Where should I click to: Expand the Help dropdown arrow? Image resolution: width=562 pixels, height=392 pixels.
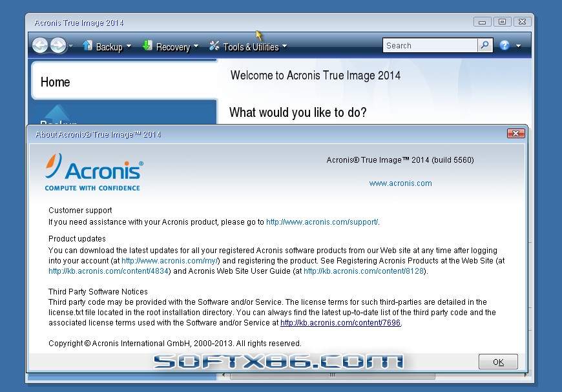click(x=518, y=46)
